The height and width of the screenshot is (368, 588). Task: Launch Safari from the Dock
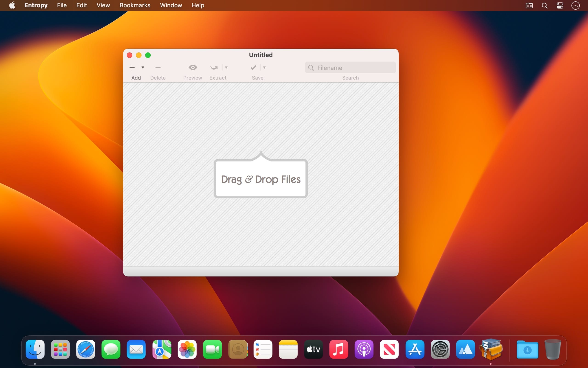(86, 350)
